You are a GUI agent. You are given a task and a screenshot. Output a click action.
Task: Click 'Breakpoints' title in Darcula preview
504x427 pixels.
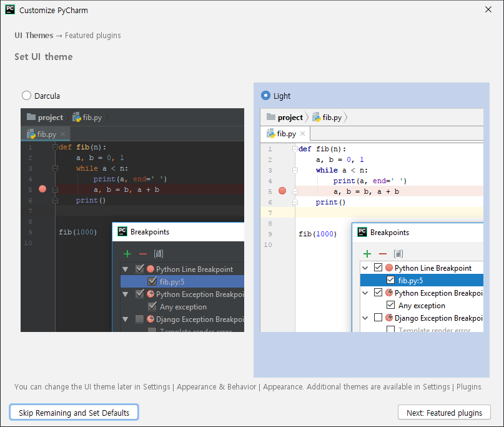pyautogui.click(x=150, y=232)
